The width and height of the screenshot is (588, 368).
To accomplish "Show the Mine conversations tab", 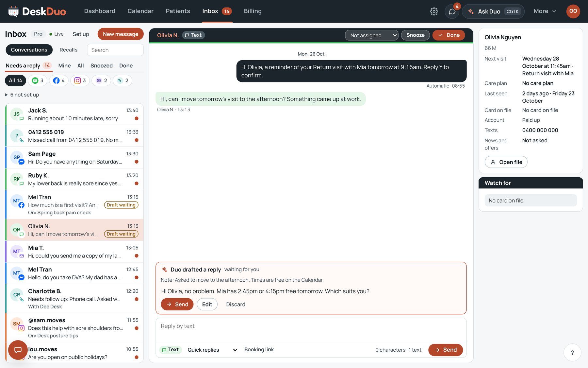I will [x=64, y=66].
